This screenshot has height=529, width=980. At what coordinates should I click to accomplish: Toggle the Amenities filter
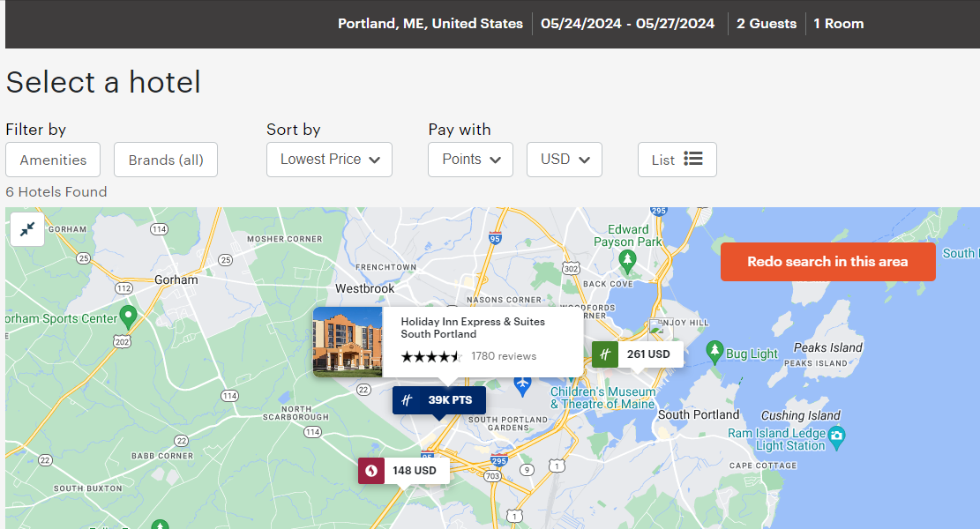[x=52, y=160]
